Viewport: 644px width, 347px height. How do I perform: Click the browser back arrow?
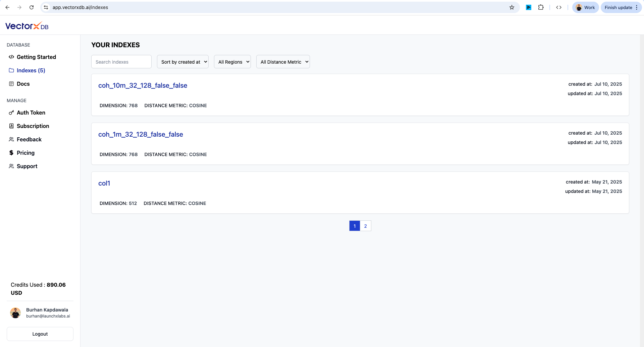click(7, 7)
